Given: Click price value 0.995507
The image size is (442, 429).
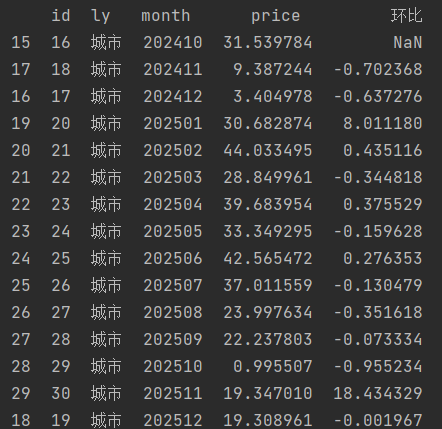Looking at the screenshot, I should (x=273, y=367).
